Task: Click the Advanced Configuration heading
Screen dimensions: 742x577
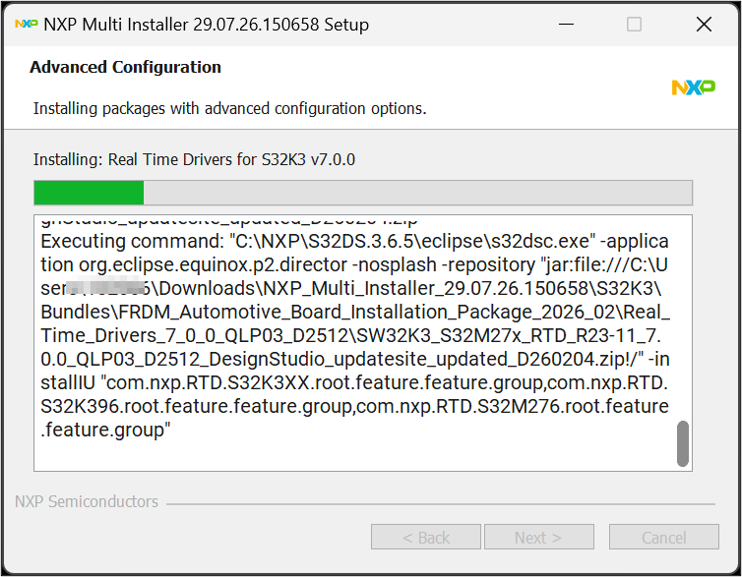Action: pos(125,67)
